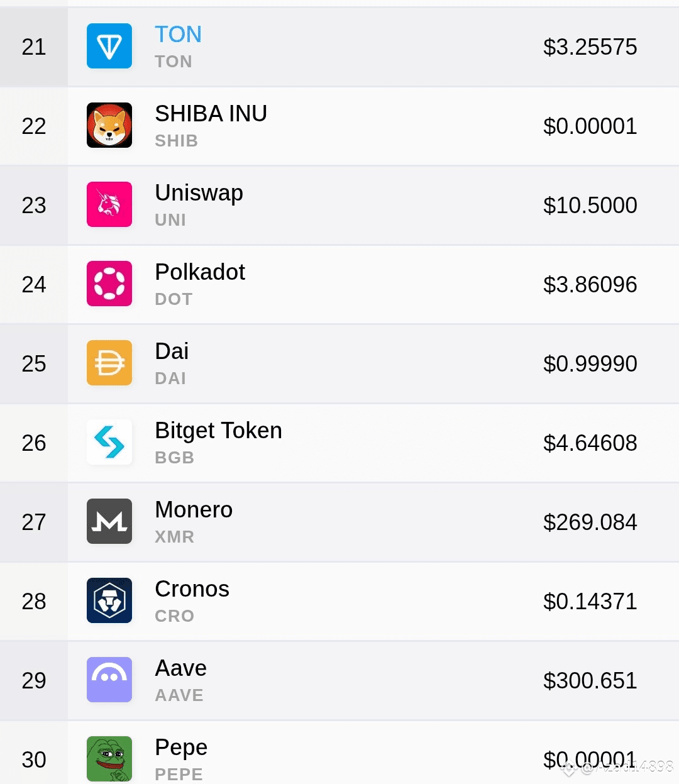
Task: Select the Cronos hexagon logo
Action: pos(109,600)
